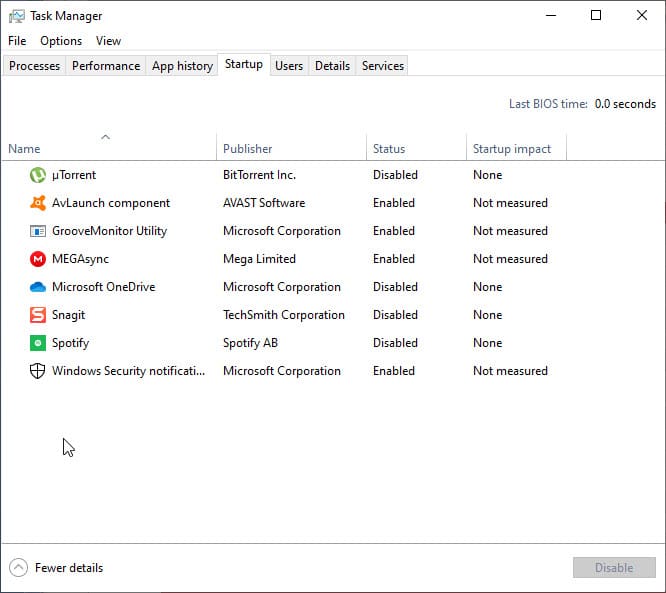Click the Task Manager title bar icon
This screenshot has height=593, width=666.
pyautogui.click(x=17, y=16)
